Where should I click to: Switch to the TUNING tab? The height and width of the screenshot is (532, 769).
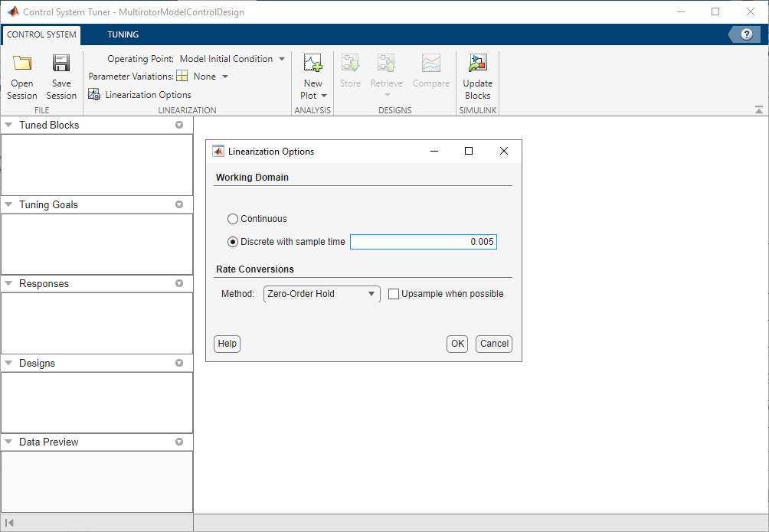pos(123,34)
